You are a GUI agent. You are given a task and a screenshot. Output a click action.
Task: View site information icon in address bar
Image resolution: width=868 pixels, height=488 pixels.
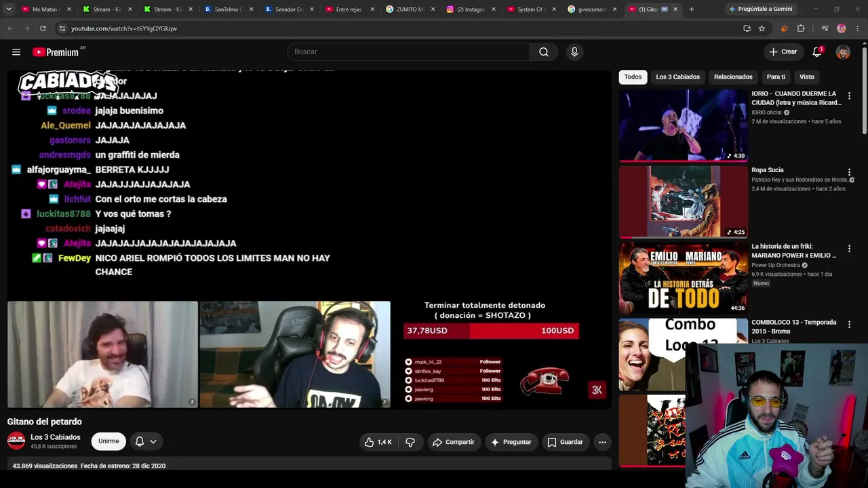click(62, 28)
